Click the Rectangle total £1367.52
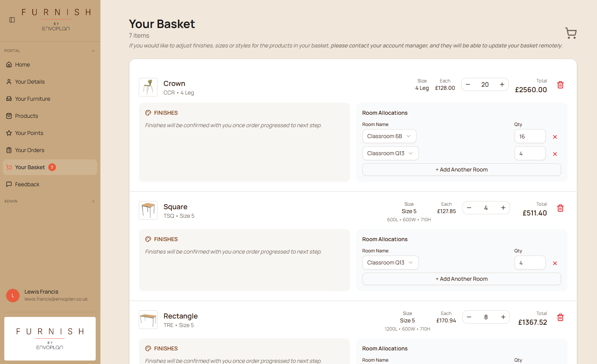The image size is (597, 364). (x=532, y=322)
